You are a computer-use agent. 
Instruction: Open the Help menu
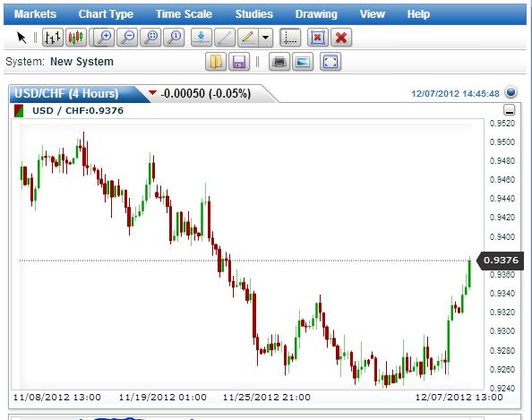pos(418,14)
